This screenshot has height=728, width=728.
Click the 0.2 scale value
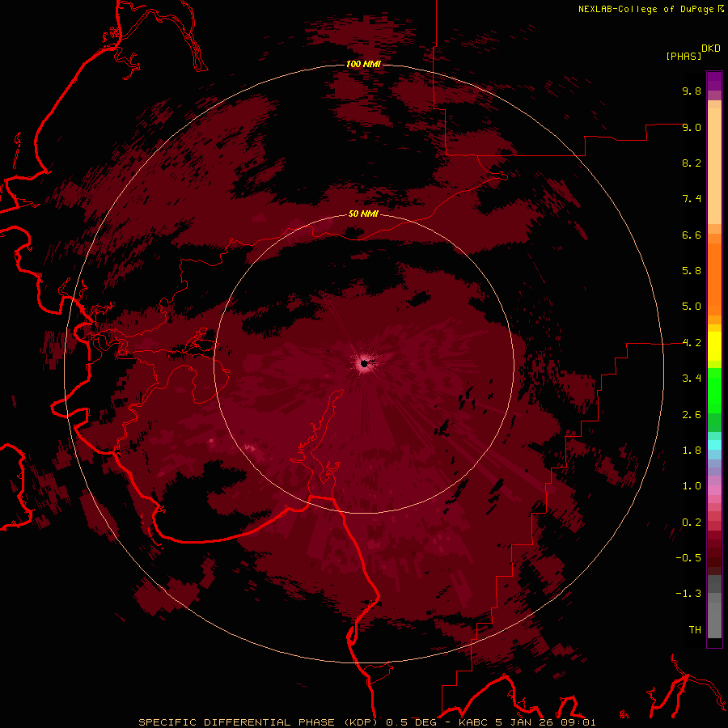(x=692, y=523)
